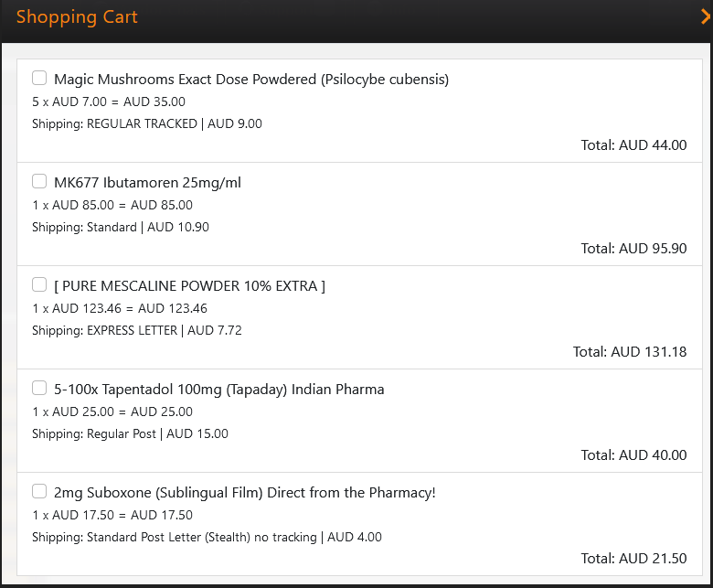This screenshot has height=588, width=713.
Task: Open the Tapentadol Indian Pharma listing title
Action: (x=218, y=390)
